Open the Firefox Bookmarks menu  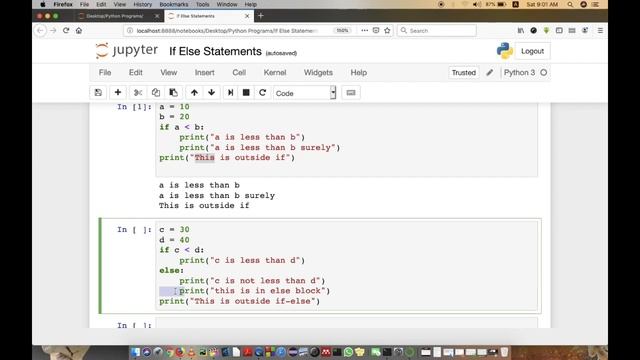tap(174, 4)
